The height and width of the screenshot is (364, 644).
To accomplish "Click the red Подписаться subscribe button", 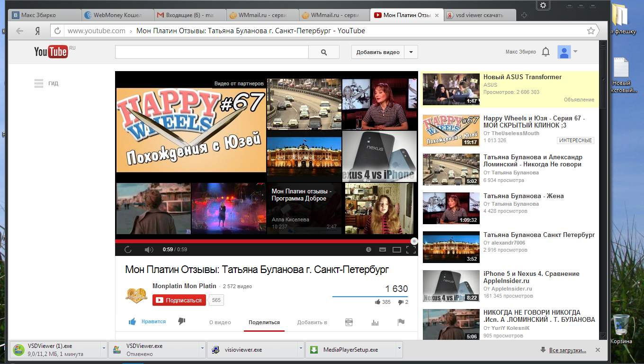I will click(179, 300).
